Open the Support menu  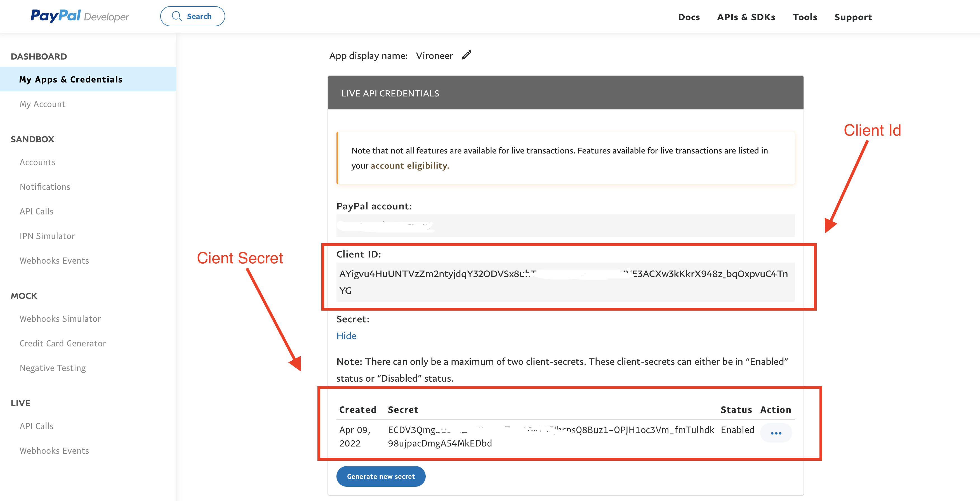(853, 17)
